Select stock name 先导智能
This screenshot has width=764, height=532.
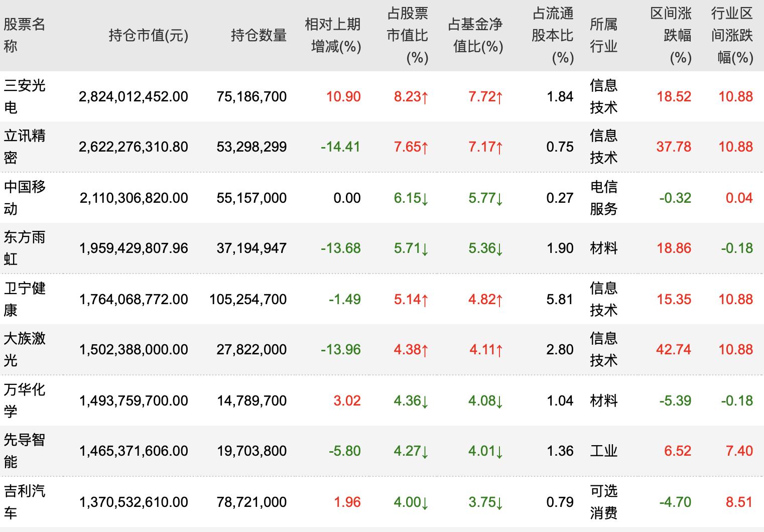click(25, 451)
